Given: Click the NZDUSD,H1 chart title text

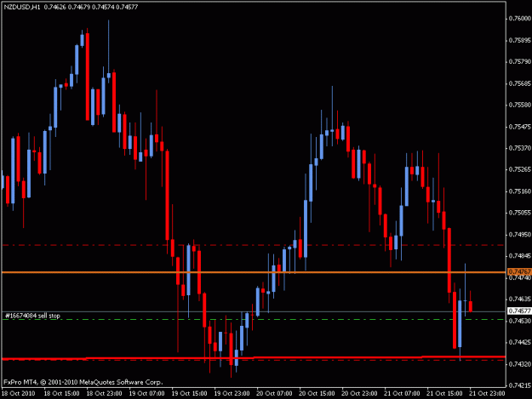Looking at the screenshot, I should (x=22, y=7).
